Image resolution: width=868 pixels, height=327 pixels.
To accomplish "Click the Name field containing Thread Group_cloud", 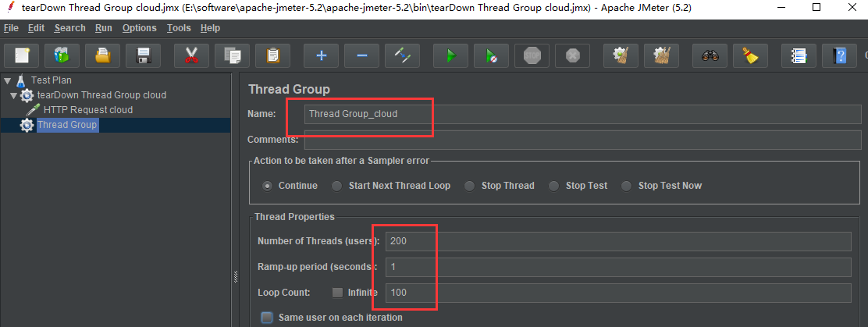I will (x=583, y=114).
